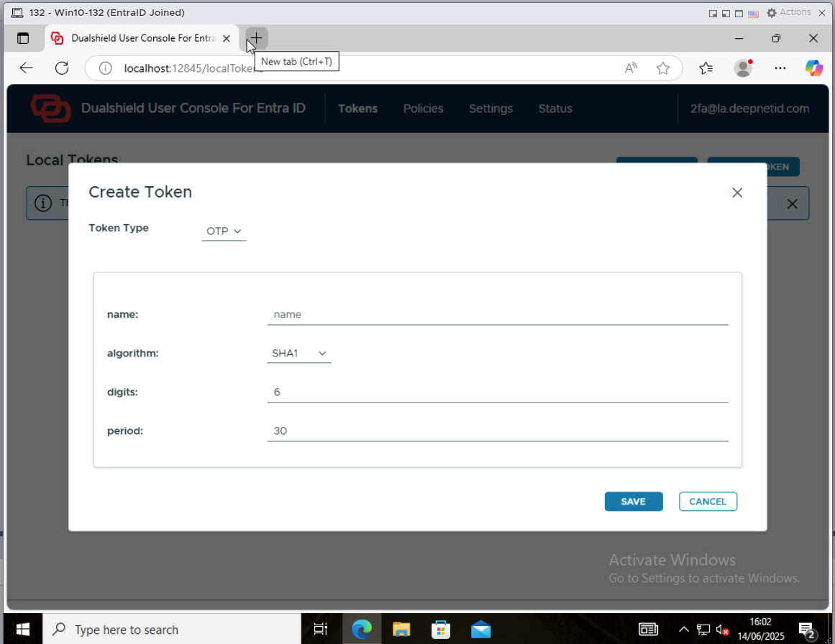Click the digits input field

[497, 392]
